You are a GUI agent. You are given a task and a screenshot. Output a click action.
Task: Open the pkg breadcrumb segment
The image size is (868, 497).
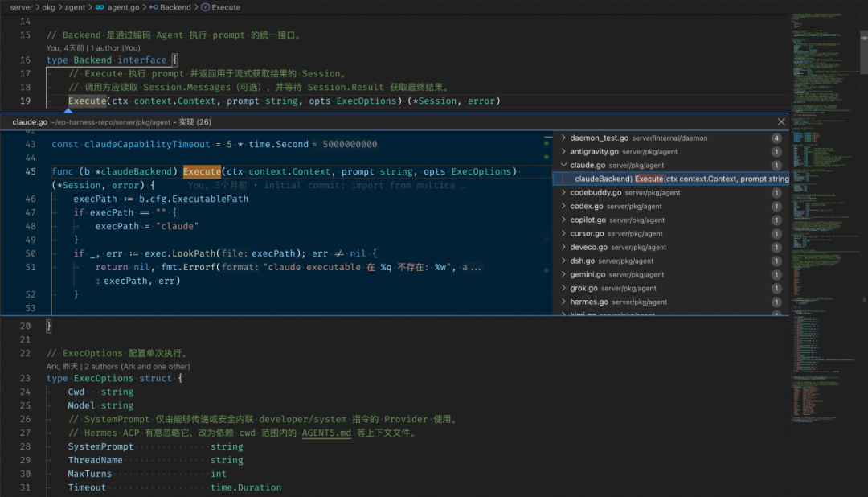pos(49,7)
